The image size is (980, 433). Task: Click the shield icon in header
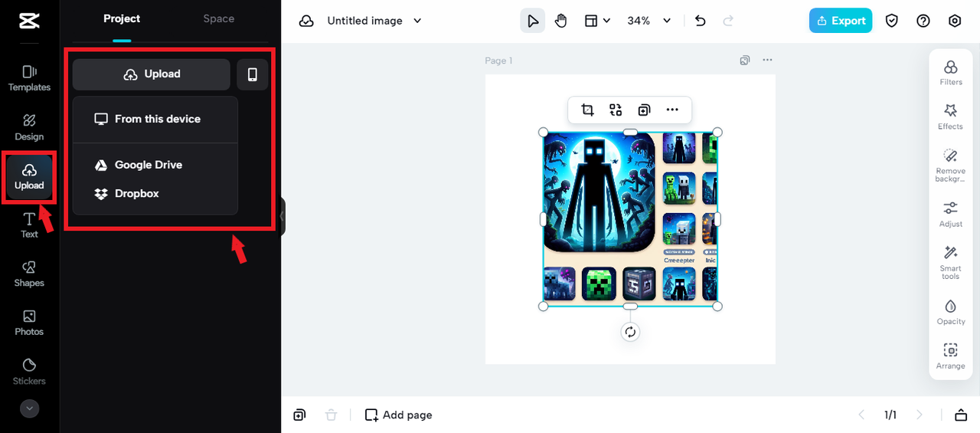892,21
